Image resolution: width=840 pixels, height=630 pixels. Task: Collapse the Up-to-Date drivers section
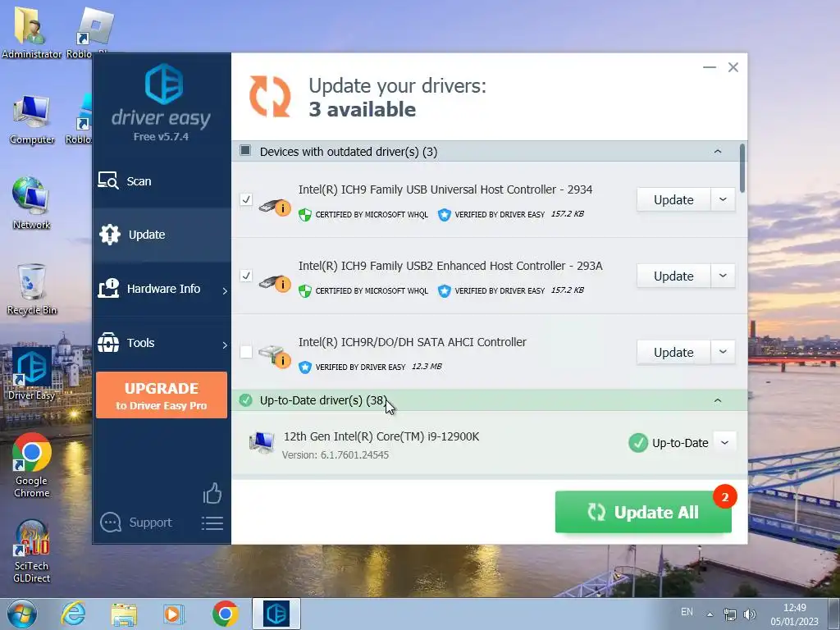coord(718,400)
